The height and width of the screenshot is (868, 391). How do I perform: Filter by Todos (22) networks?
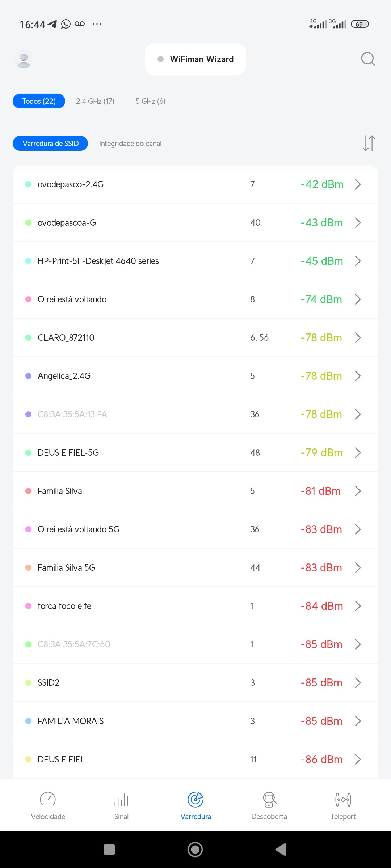(39, 101)
